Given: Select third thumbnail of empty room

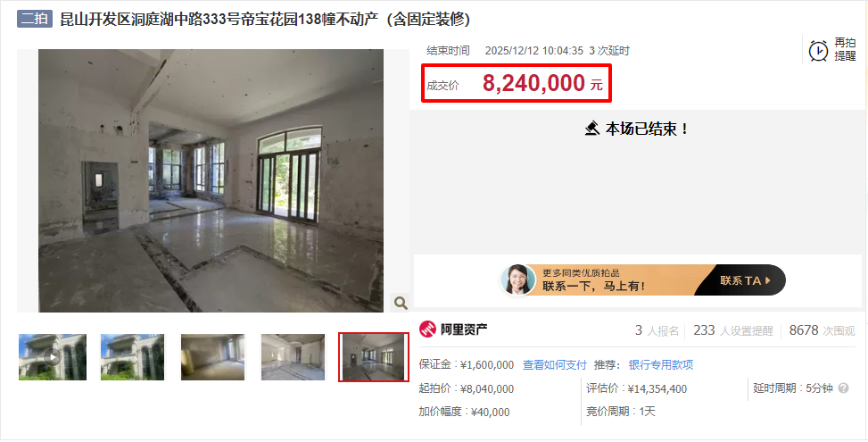Looking at the screenshot, I should coord(212,356).
